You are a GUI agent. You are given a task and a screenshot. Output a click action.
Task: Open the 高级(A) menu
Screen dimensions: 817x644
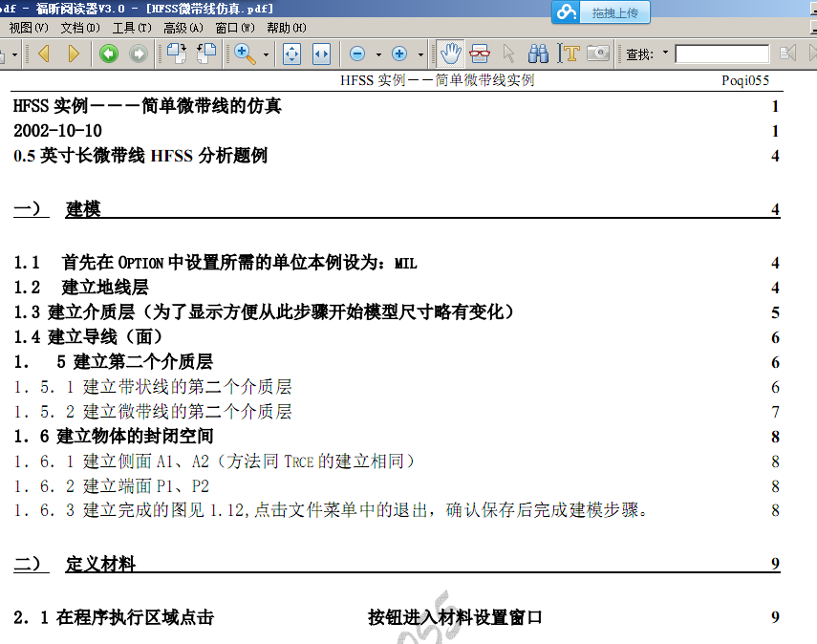[x=183, y=28]
